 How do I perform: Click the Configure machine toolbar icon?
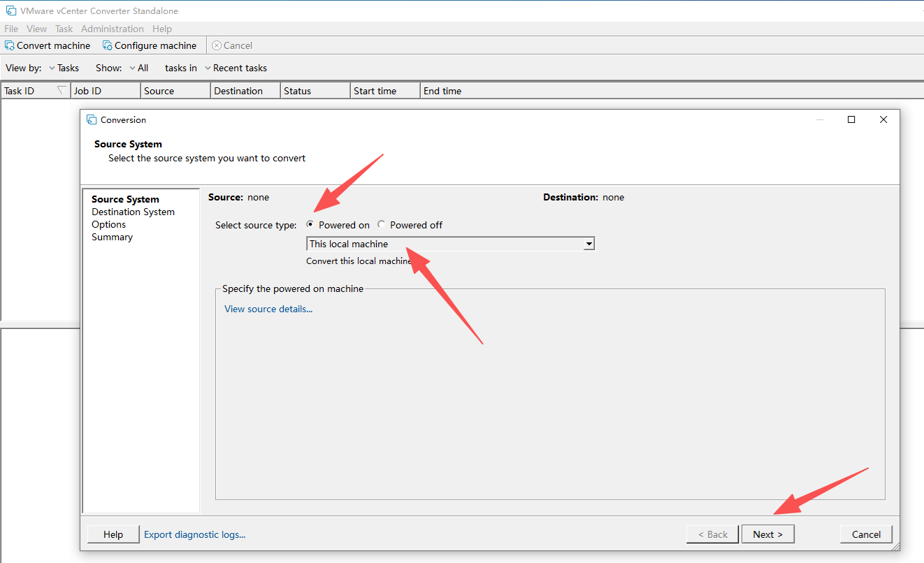tap(108, 45)
